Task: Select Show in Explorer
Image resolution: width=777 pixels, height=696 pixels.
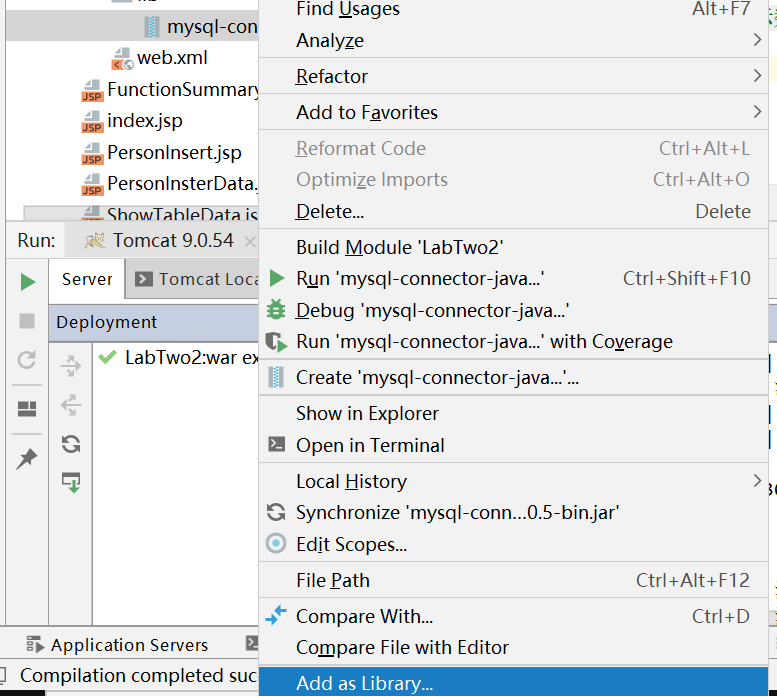Action: [513, 414]
